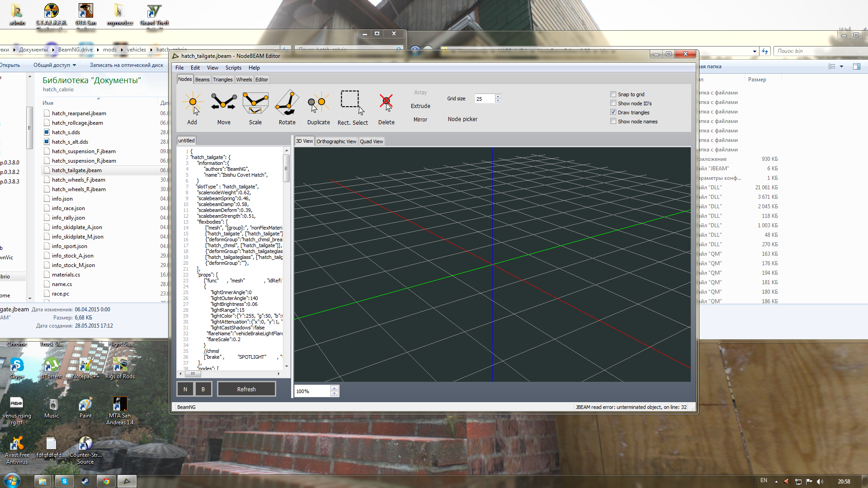The height and width of the screenshot is (488, 868).
Task: Open Paint desktop shortcut
Action: (x=85, y=408)
